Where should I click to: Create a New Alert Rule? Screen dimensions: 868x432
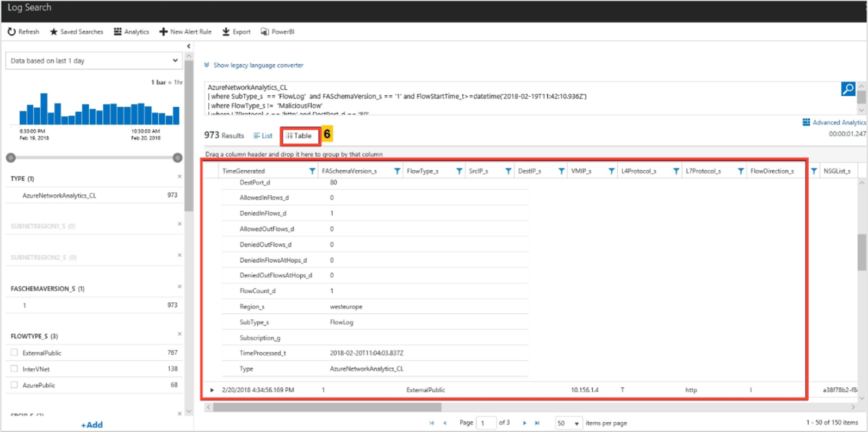[x=185, y=32]
